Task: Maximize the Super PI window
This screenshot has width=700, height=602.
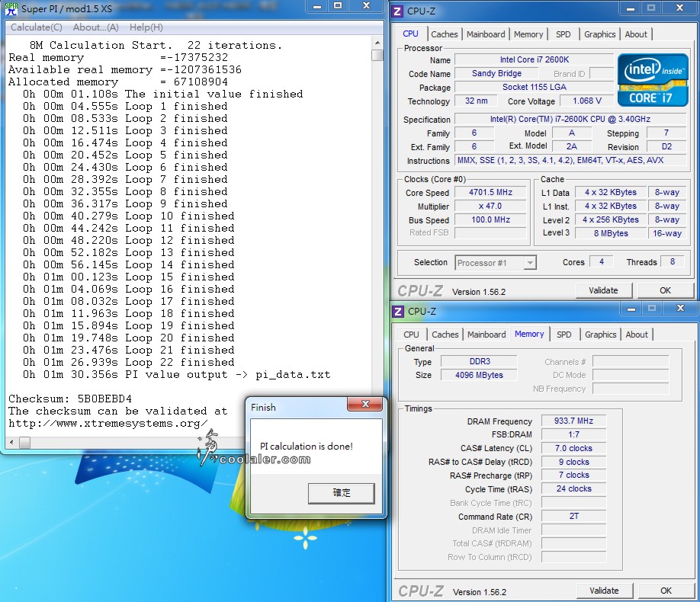Action: coord(338,6)
